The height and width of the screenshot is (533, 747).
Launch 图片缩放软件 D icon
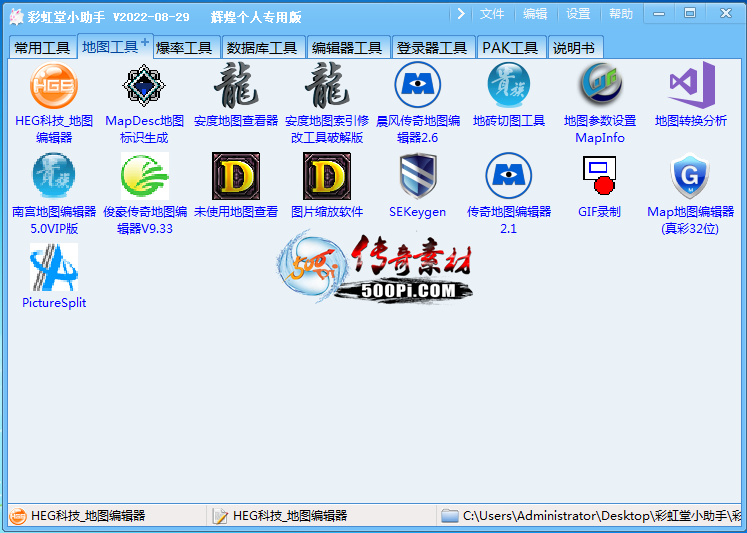(327, 176)
